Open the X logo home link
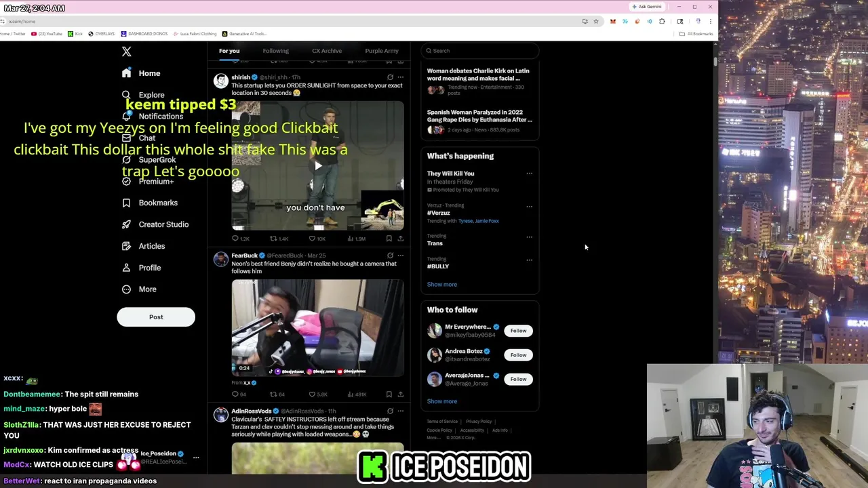This screenshot has width=868, height=488. click(126, 52)
